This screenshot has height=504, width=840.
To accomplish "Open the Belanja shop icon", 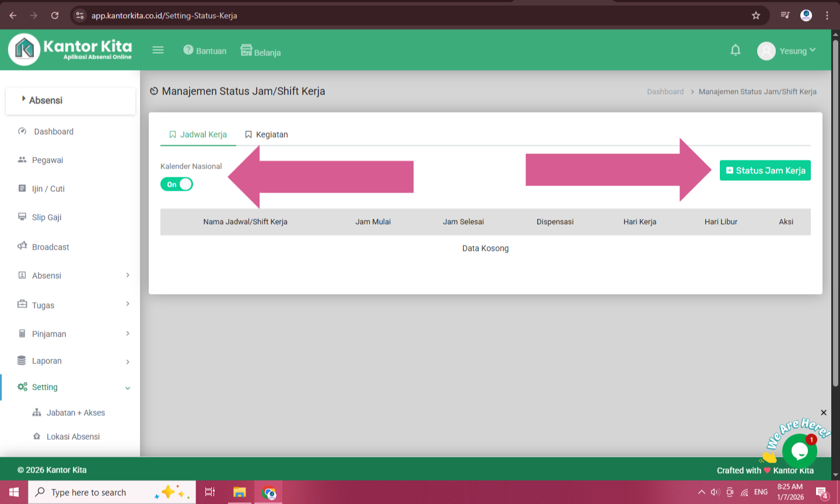I will pos(247,50).
